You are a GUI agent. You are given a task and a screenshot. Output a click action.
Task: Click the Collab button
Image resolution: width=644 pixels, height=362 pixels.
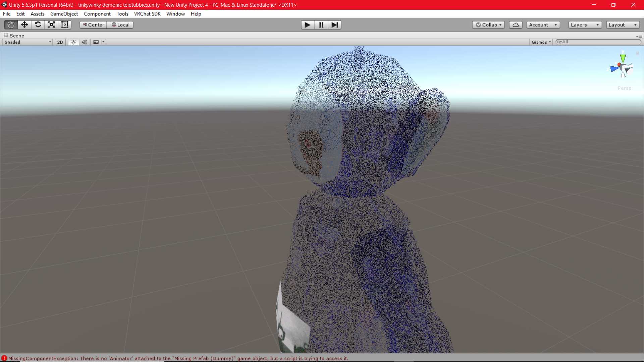pos(488,25)
